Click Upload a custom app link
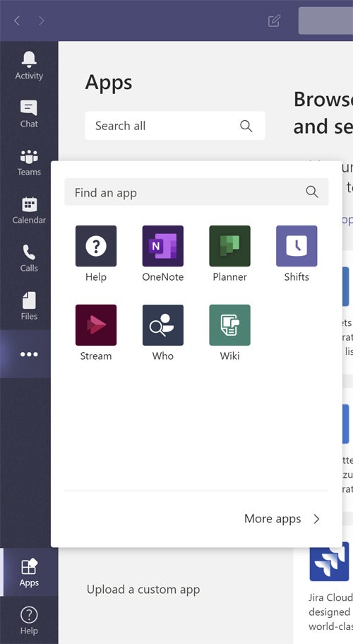Image resolution: width=353 pixels, height=644 pixels. click(143, 590)
